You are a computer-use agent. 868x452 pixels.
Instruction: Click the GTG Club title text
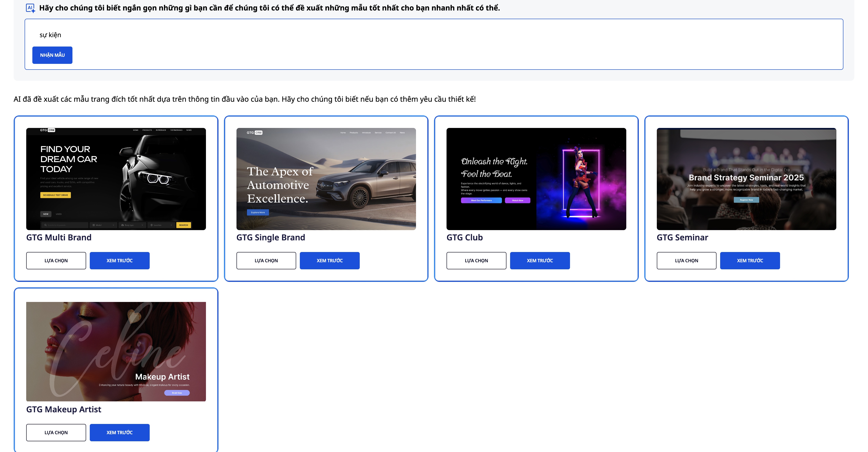click(464, 237)
